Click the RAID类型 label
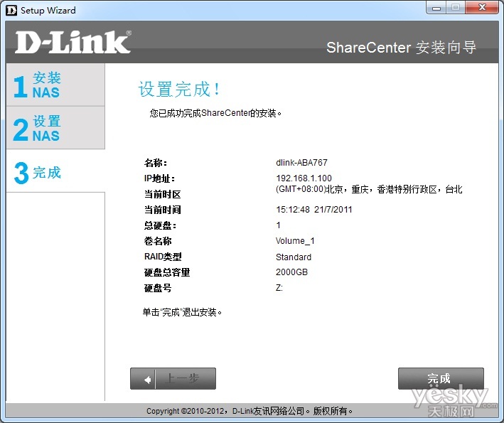Screen dimensions: 504x423 (163, 257)
